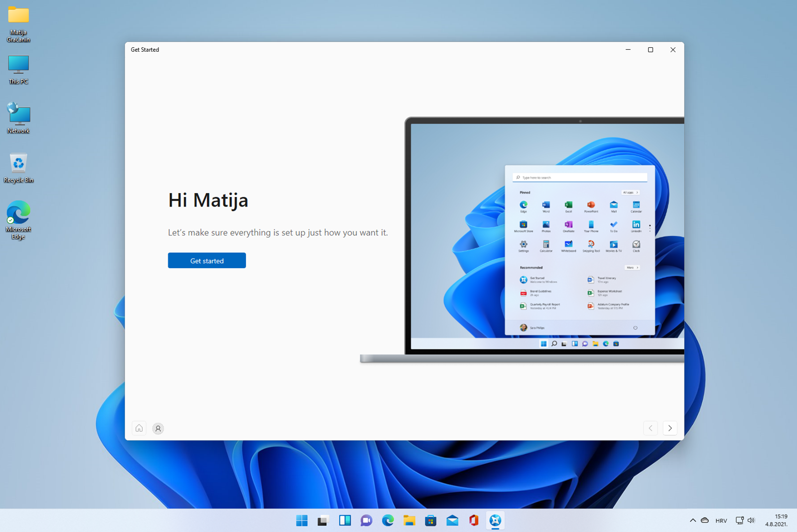Image resolution: width=797 pixels, height=532 pixels.
Task: Open the Mail app from the taskbar
Action: [x=452, y=521]
